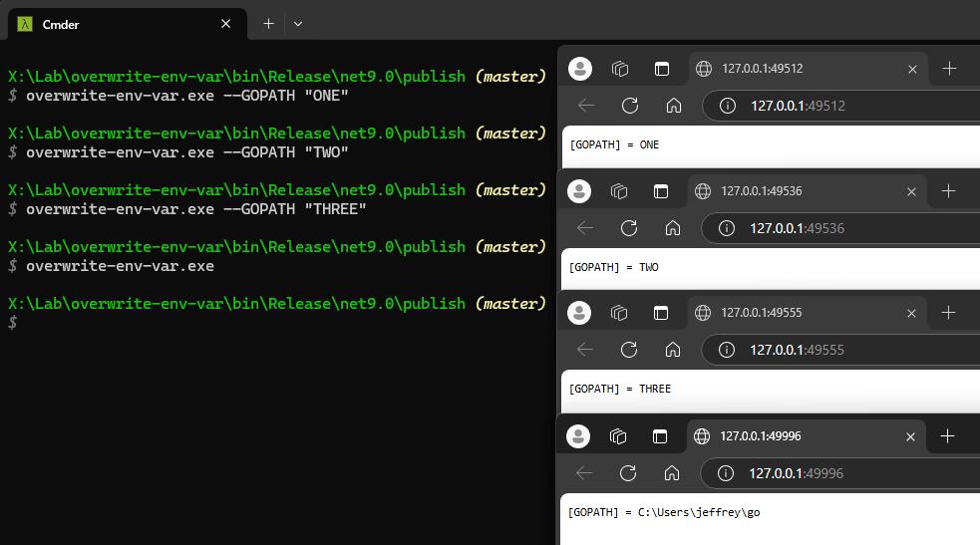Go to home page in window 49536
980x545 pixels.
[x=673, y=228]
